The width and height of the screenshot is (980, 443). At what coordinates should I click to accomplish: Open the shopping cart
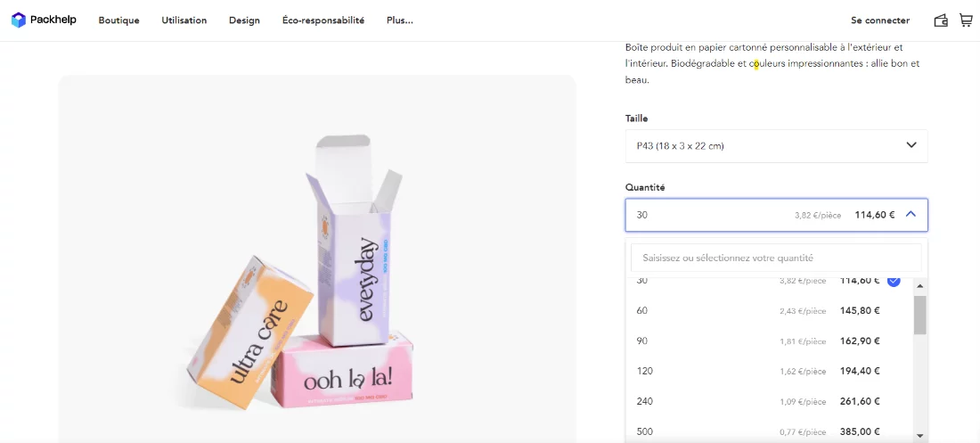pyautogui.click(x=966, y=21)
